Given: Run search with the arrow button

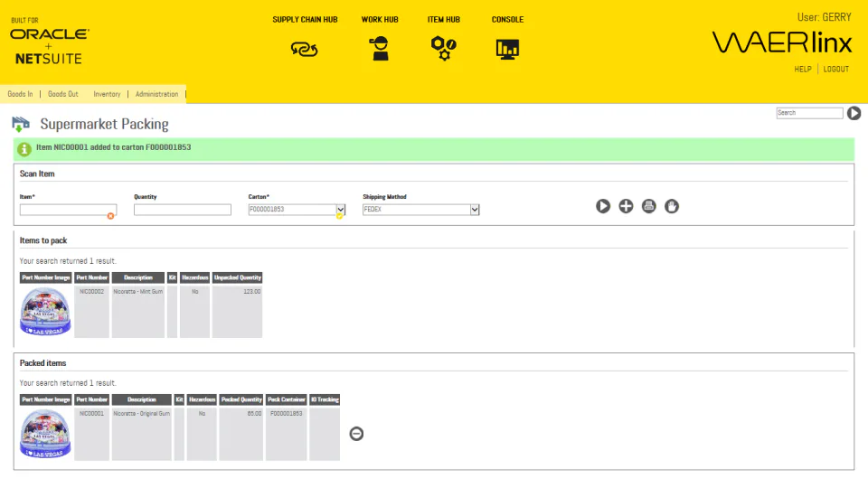Looking at the screenshot, I should pos(854,113).
